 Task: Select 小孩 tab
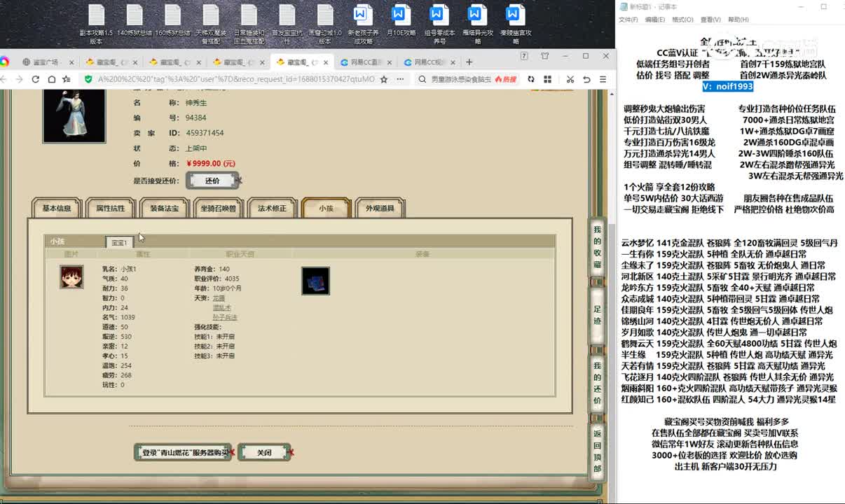pos(327,208)
